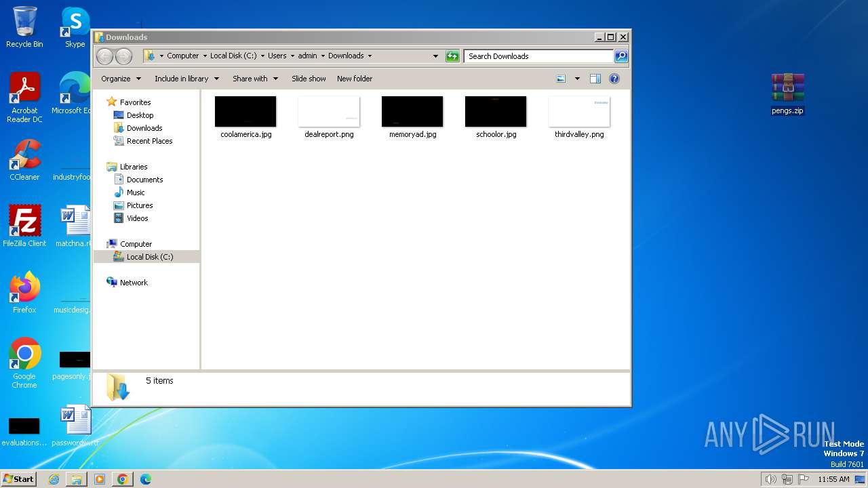868x488 pixels.
Task: Open the Share with dropdown
Action: click(x=255, y=79)
